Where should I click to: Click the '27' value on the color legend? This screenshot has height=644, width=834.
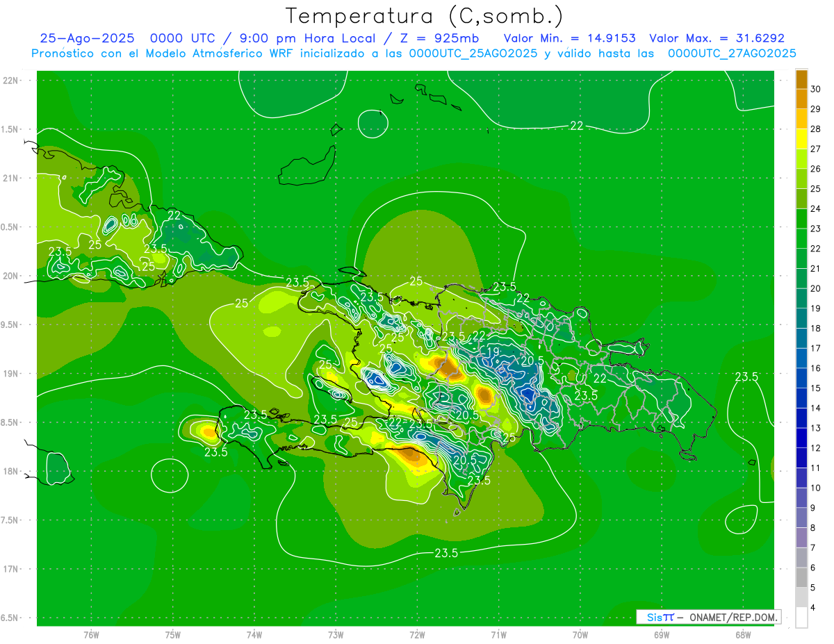tap(816, 149)
